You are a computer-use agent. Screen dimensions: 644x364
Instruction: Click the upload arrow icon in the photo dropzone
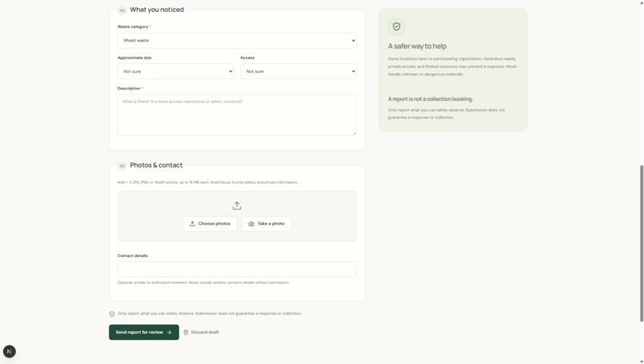237,206
